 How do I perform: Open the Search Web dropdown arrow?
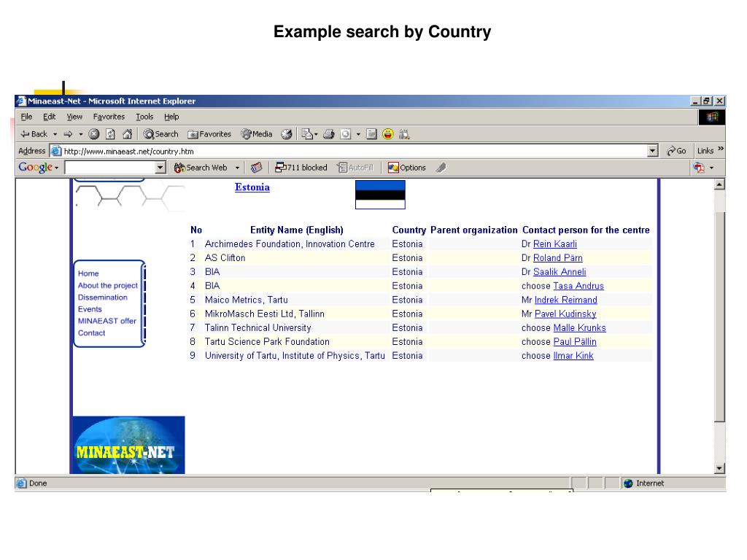point(237,168)
